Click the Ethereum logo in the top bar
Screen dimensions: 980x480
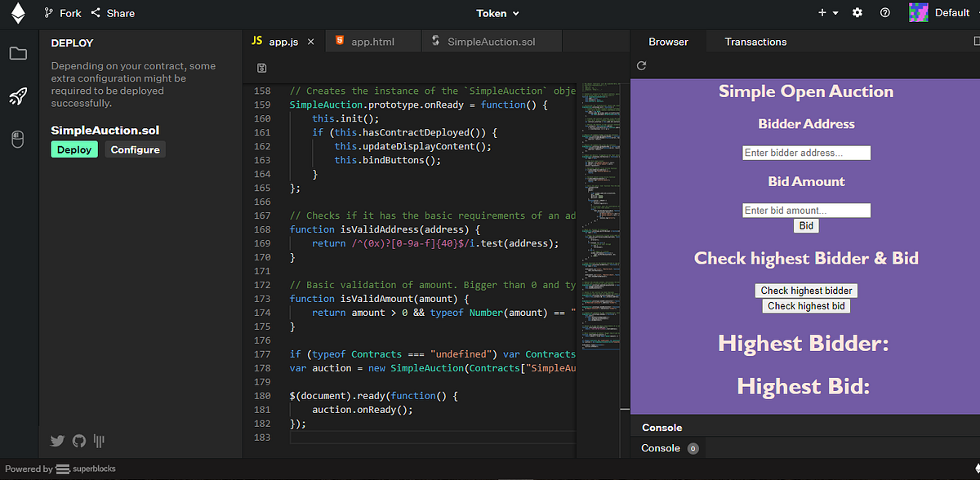click(17, 13)
